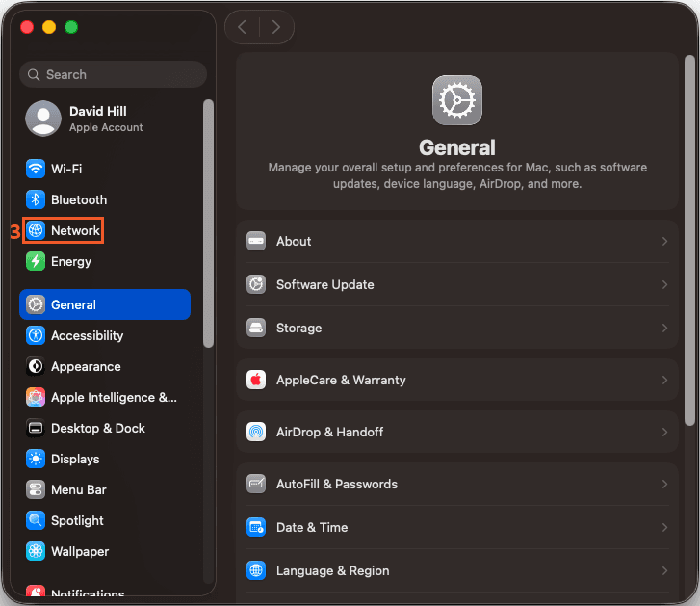Viewport: 700px width, 606px height.
Task: Open Storage via its right chevron
Action: tap(664, 328)
